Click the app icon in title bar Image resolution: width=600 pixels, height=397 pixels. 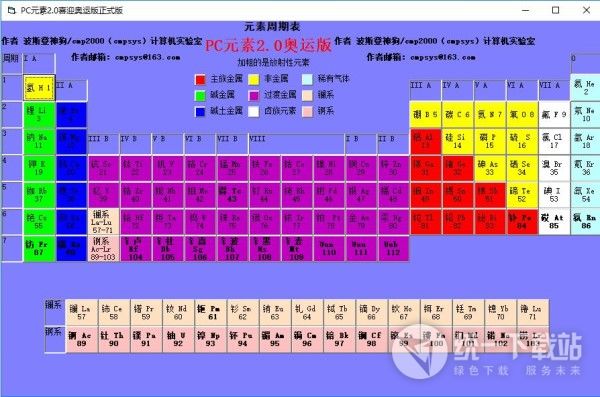11,10
